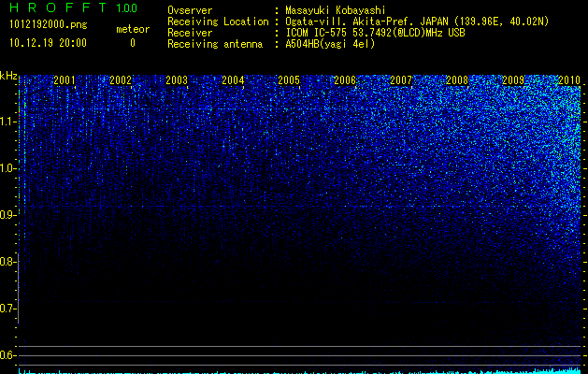
Task: Click the 1.1 kHz axis label
Action: click(x=7, y=122)
